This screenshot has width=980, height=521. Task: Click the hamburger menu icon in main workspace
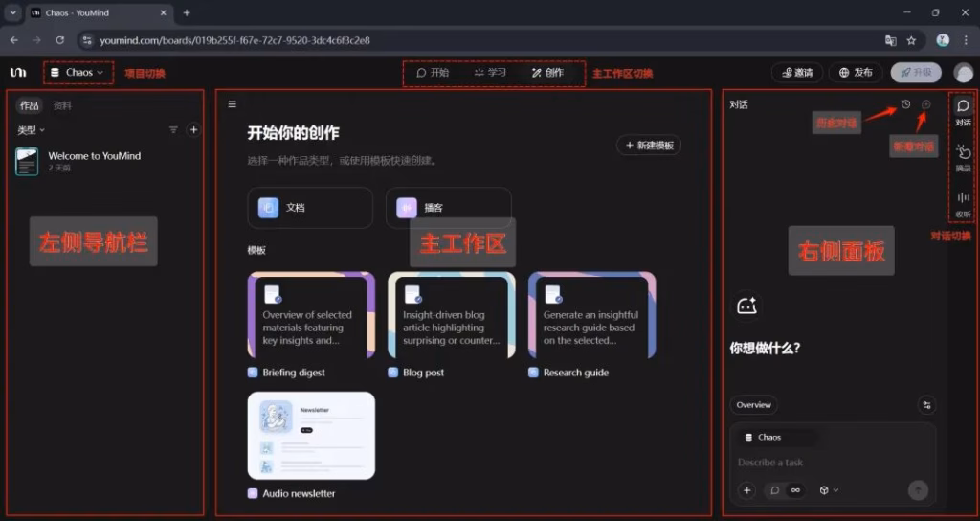[232, 104]
